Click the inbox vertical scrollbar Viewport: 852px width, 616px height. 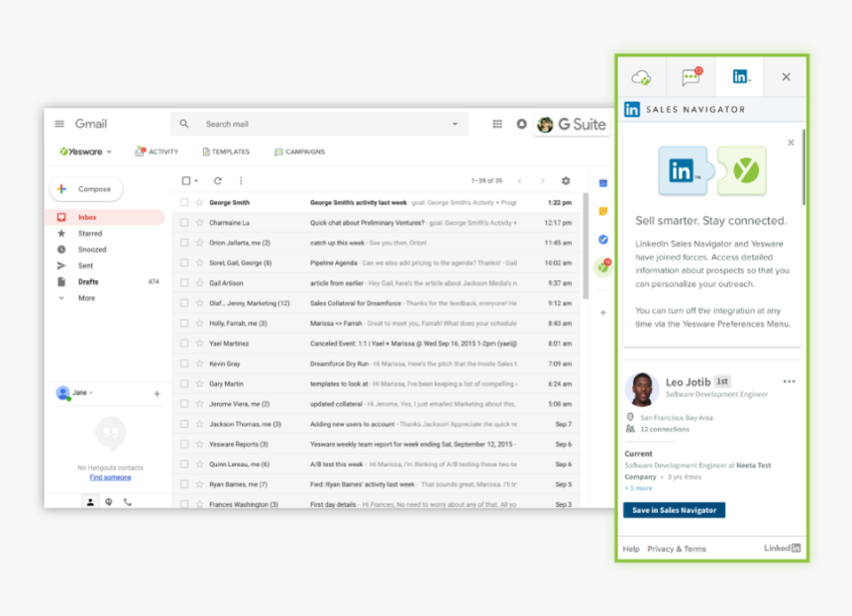tap(586, 245)
